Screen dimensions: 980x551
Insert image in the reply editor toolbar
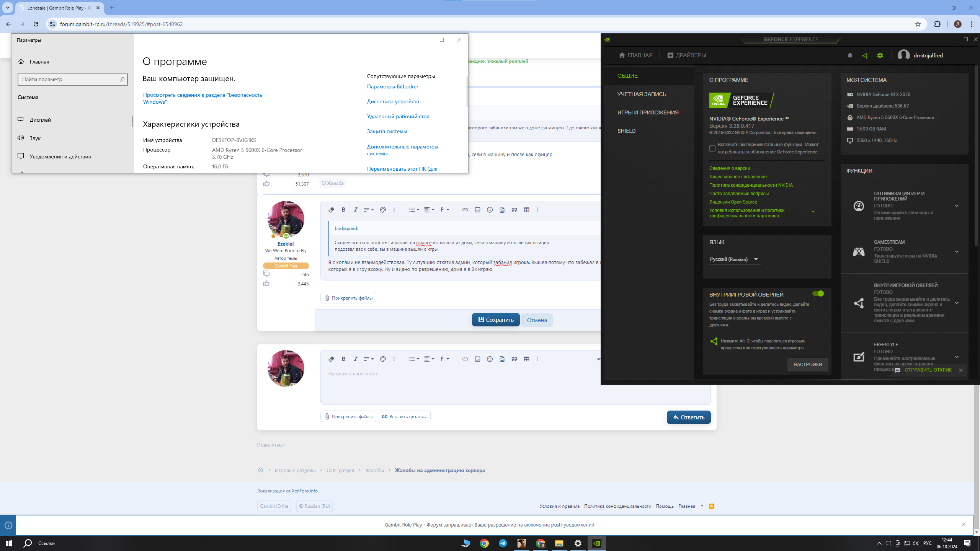(477, 359)
